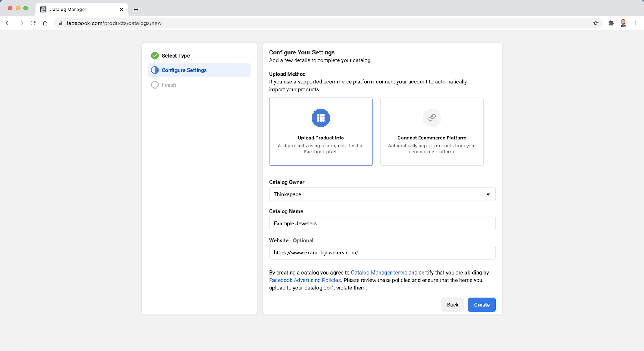Screen dimensions: 644x351
Task: Close the Catalog Manager tab
Action: (122, 9)
